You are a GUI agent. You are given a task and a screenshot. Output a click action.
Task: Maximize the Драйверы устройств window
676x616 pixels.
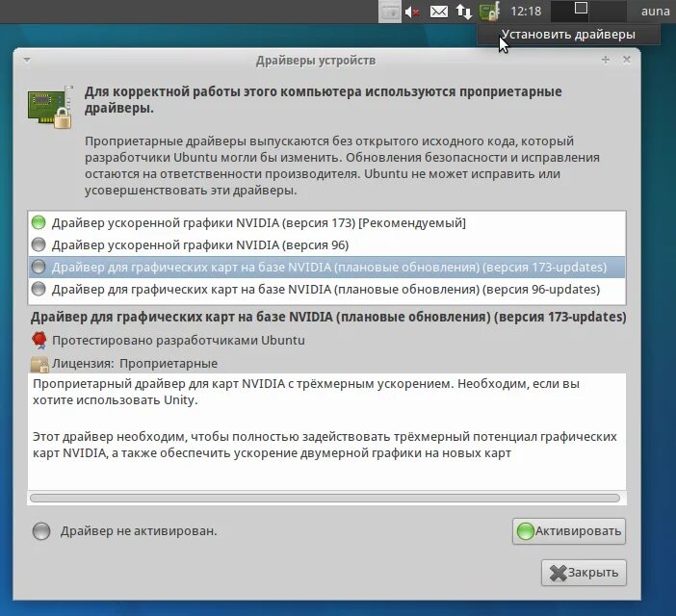(x=606, y=60)
